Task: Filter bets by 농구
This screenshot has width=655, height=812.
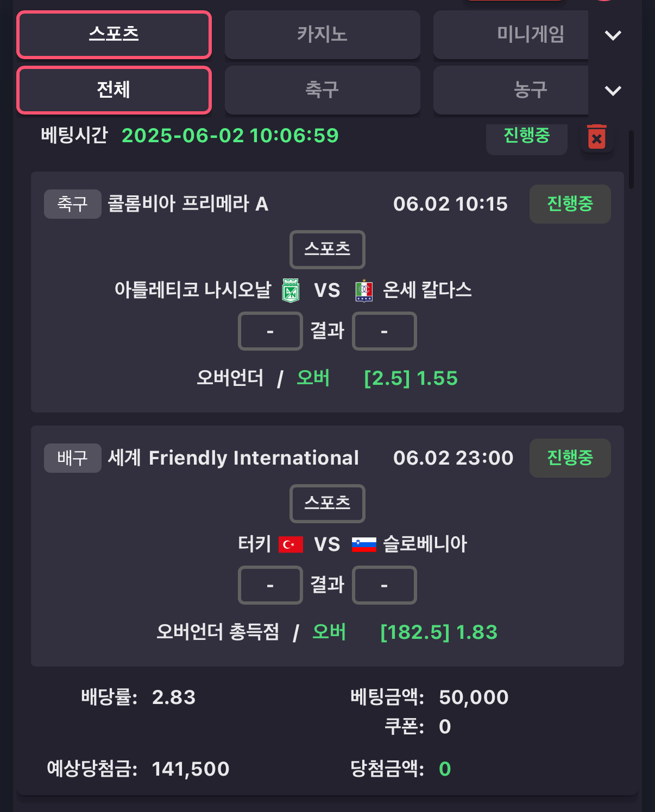Action: [x=511, y=90]
